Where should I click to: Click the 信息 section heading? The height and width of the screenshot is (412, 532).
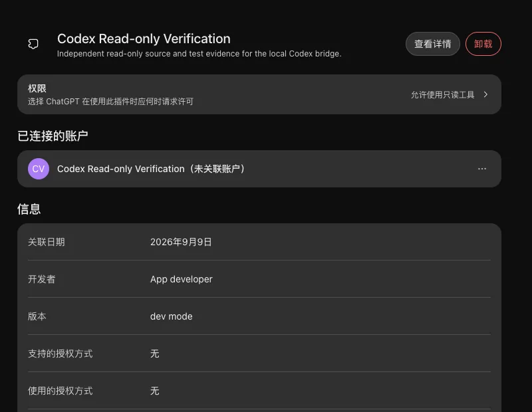coord(29,209)
